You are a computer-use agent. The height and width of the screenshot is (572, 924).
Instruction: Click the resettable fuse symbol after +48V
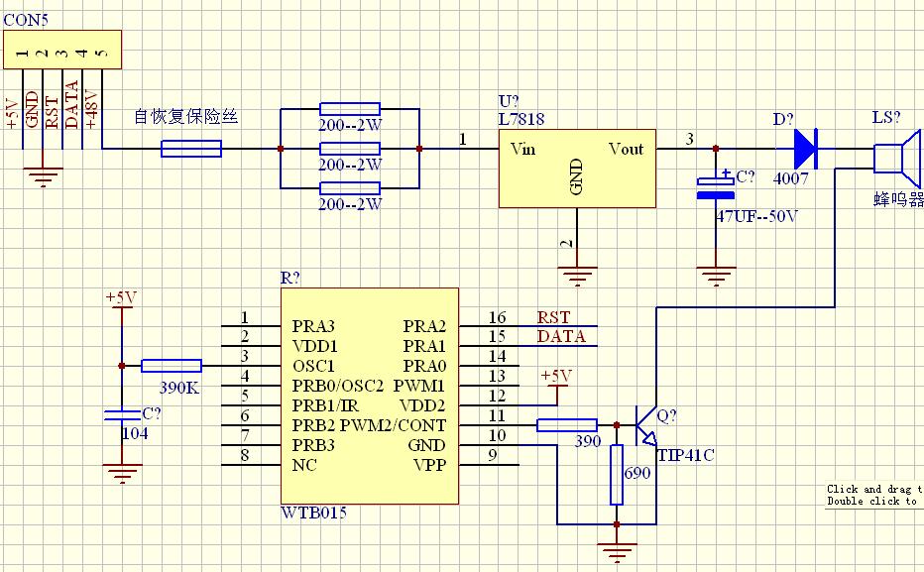pos(190,150)
